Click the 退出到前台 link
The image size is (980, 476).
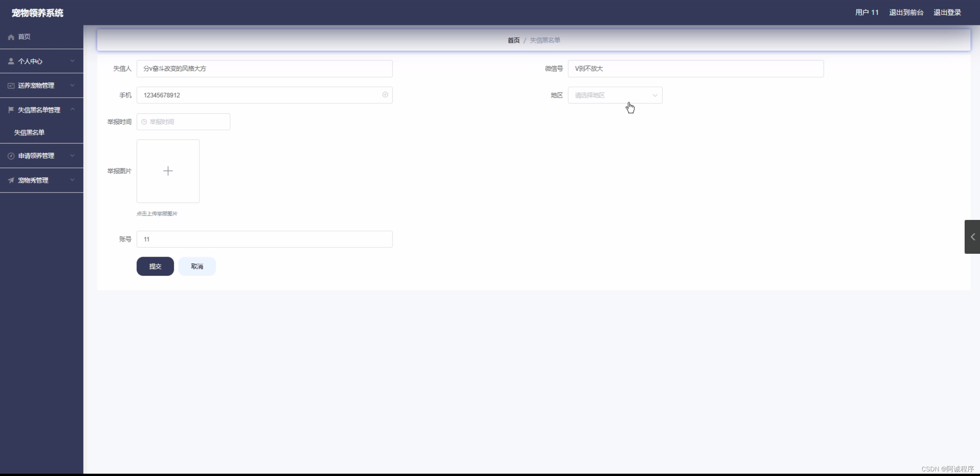(x=906, y=12)
